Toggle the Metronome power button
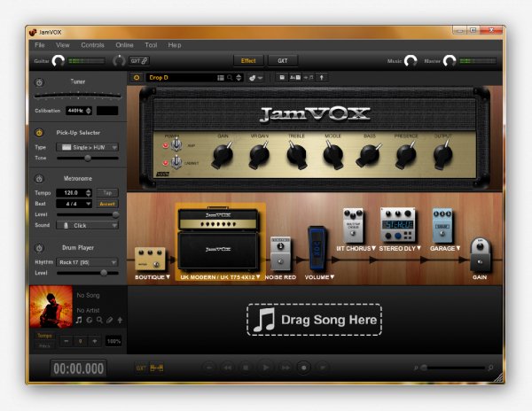The height and width of the screenshot is (411, 532). (39, 179)
